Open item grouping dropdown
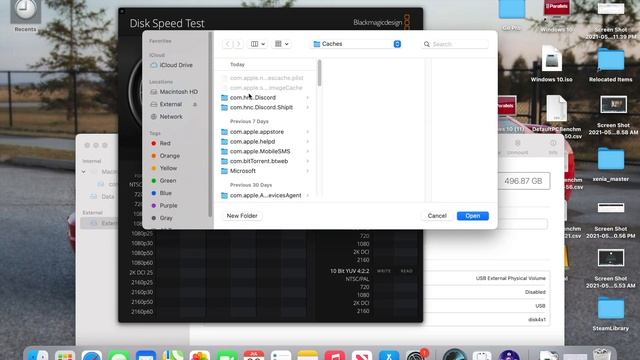The height and width of the screenshot is (360, 640). pos(282,44)
